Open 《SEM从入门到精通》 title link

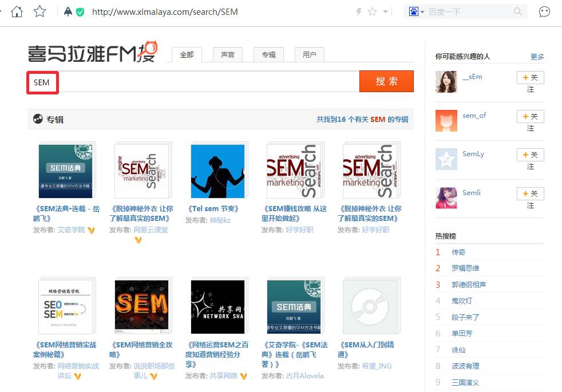[x=366, y=350]
